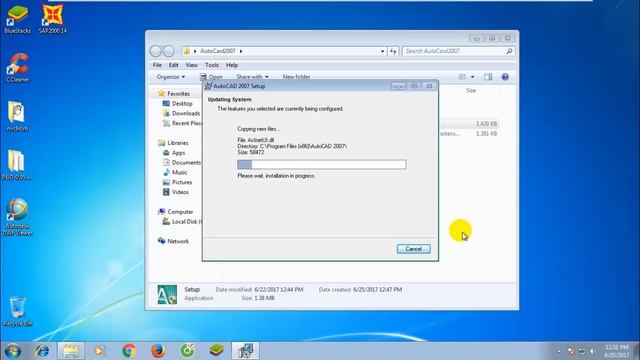
Task: Show hidden system tray icons arrow
Action: 559,351
